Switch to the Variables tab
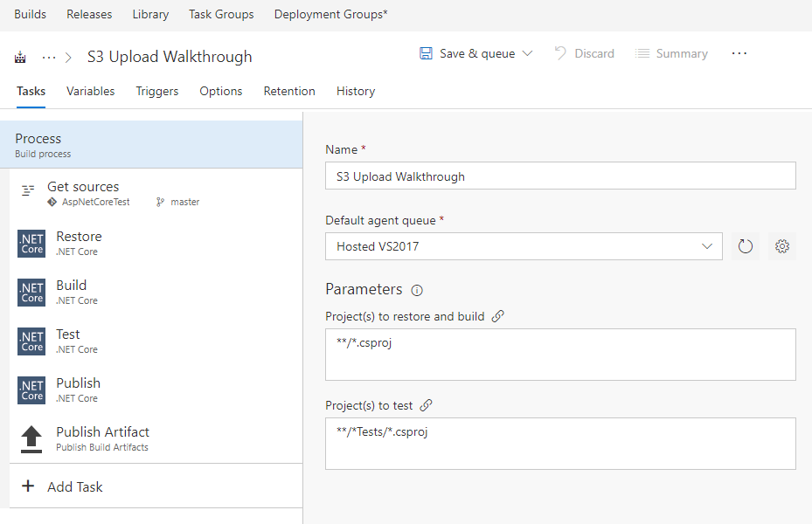Image resolution: width=812 pixels, height=524 pixels. (x=91, y=91)
